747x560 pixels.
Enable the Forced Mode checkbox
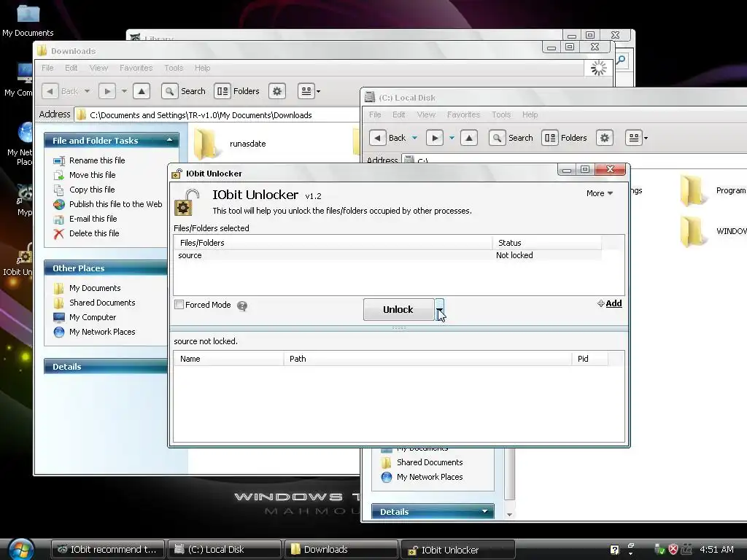tap(179, 305)
